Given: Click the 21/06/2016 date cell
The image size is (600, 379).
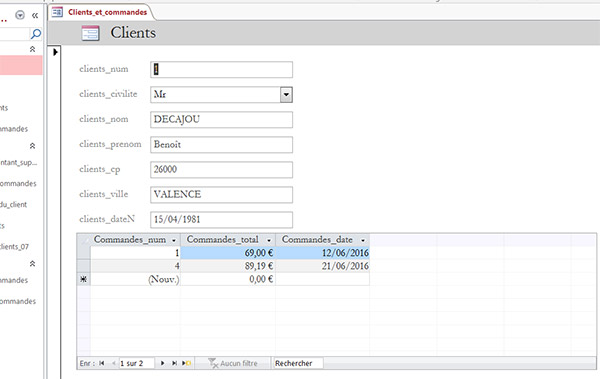Looking at the screenshot, I should tap(323, 266).
